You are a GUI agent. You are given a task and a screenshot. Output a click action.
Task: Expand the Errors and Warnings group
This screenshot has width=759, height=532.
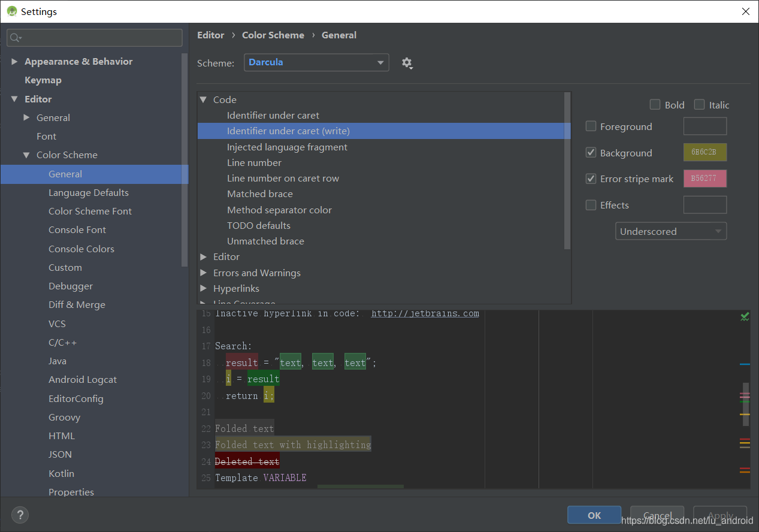pyautogui.click(x=204, y=273)
